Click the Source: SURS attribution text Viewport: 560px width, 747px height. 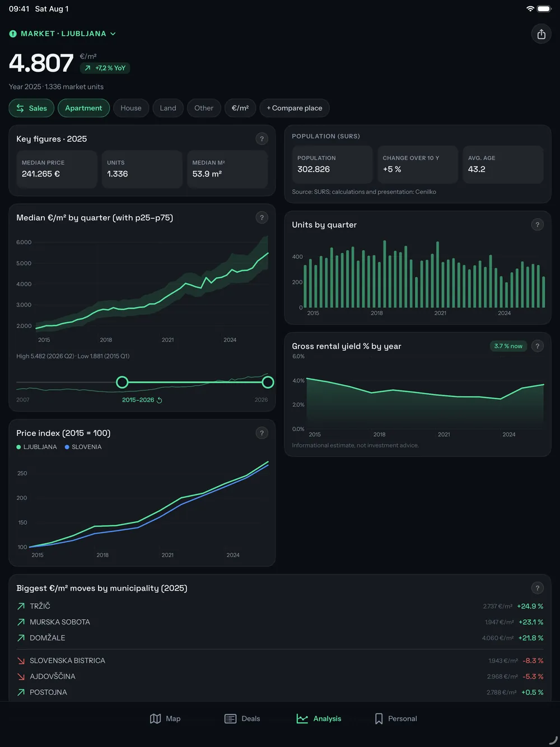pos(364,192)
